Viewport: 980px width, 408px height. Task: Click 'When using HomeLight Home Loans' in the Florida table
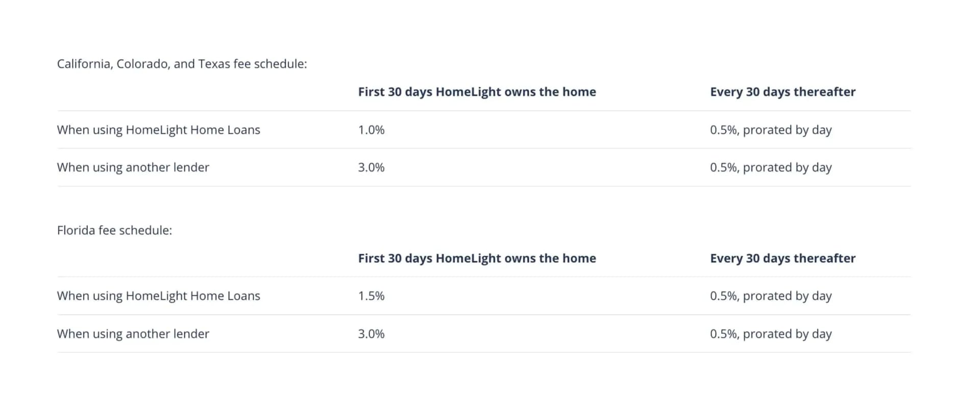pyautogui.click(x=159, y=296)
